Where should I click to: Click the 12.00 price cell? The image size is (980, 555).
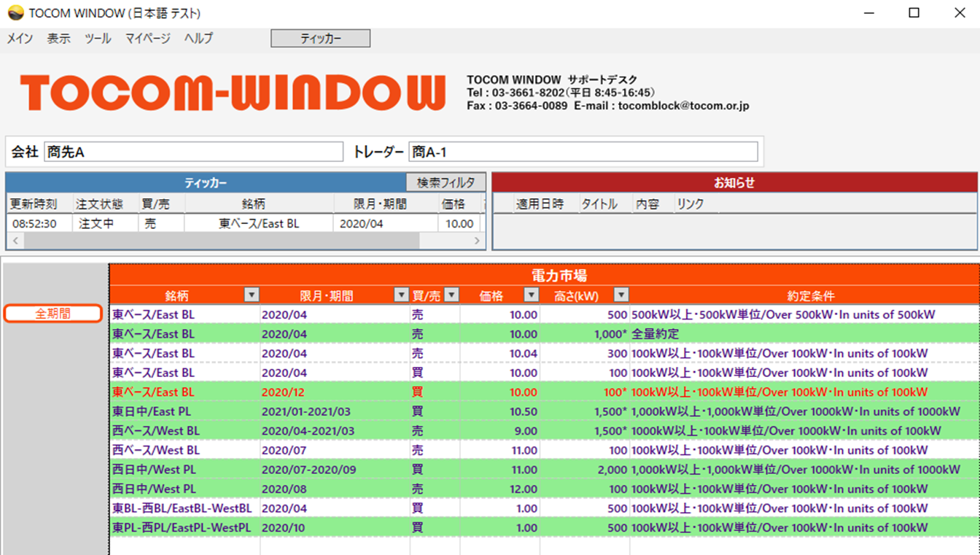pyautogui.click(x=500, y=489)
